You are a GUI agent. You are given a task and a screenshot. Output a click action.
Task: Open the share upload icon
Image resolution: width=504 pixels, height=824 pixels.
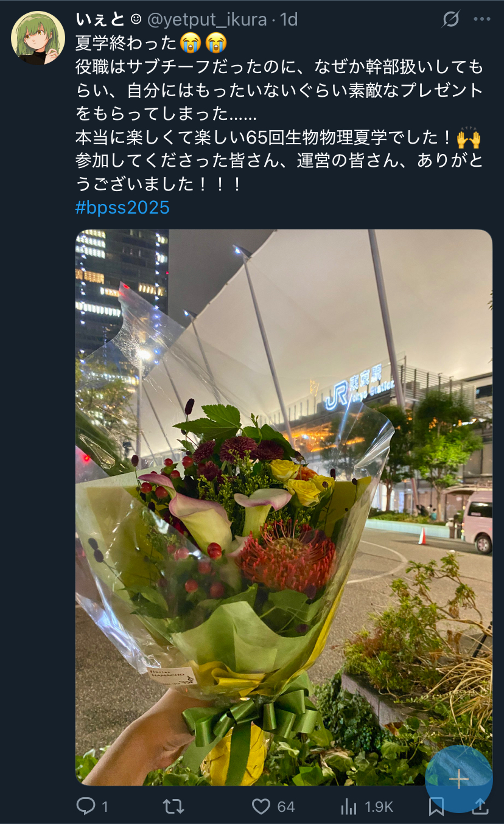click(480, 807)
